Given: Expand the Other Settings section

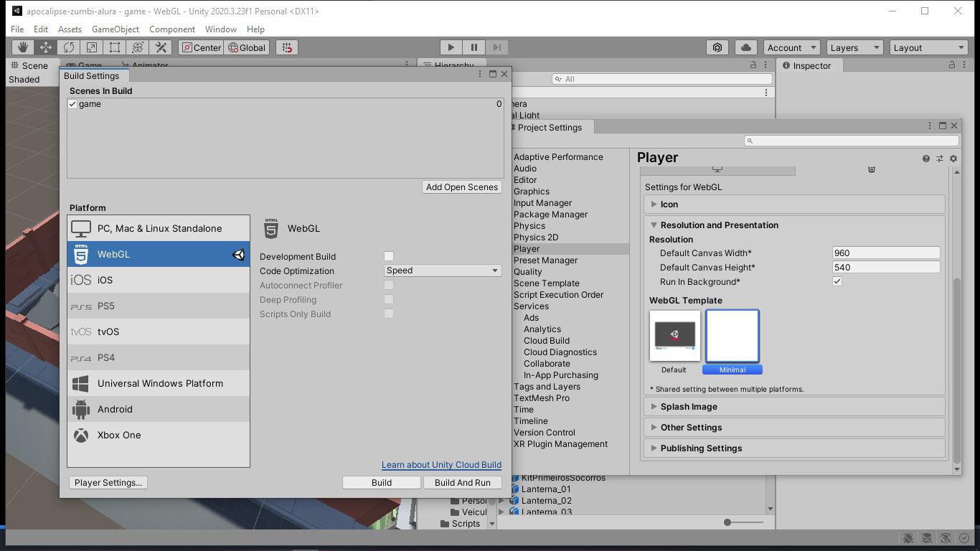Looking at the screenshot, I should 794,428.
